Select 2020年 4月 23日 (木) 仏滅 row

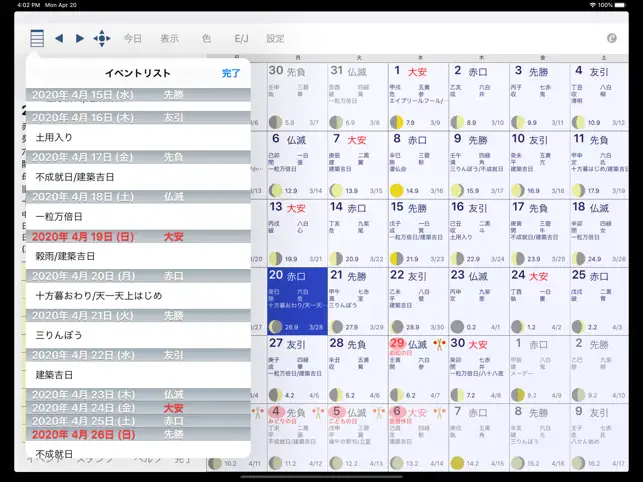[x=138, y=394]
